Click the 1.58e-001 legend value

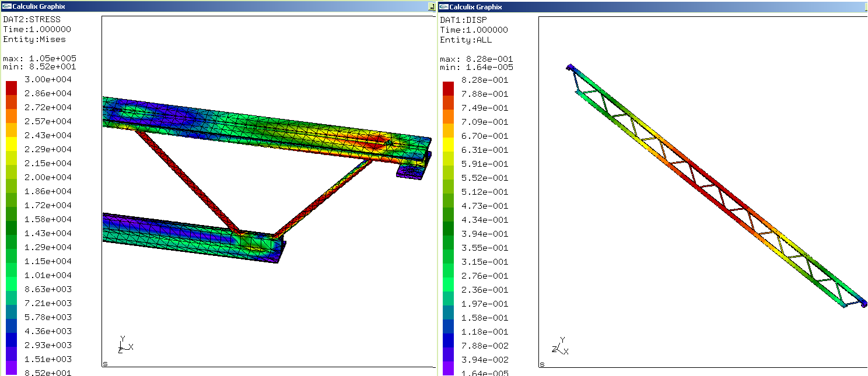pos(484,318)
